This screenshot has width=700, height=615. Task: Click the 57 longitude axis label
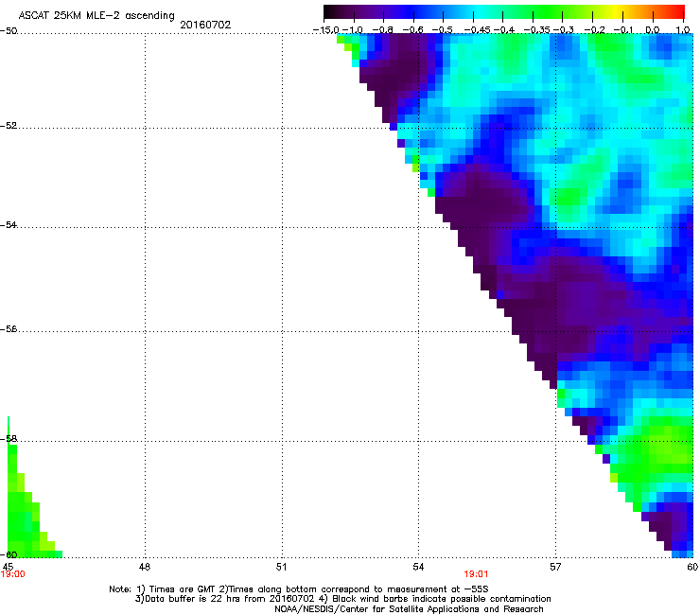[555, 567]
